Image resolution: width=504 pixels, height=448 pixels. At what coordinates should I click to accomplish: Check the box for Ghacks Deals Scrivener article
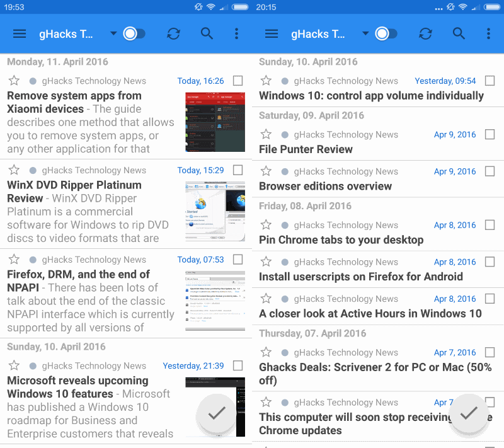tap(490, 353)
